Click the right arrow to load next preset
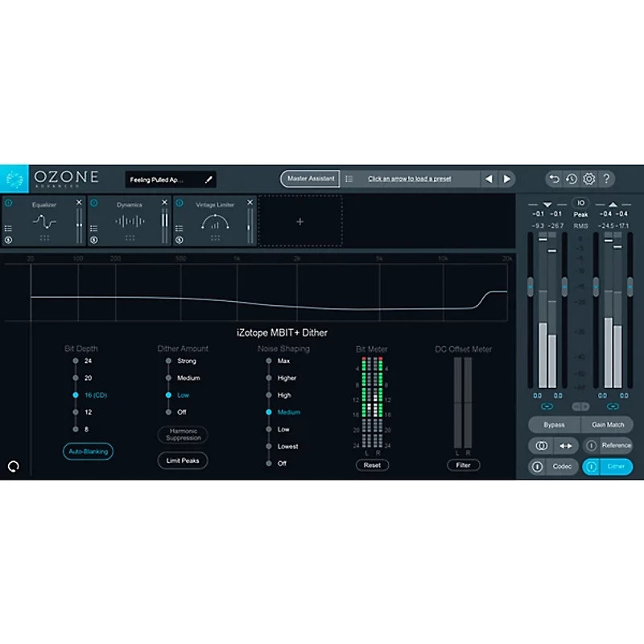The height and width of the screenshot is (644, 644). point(507,179)
